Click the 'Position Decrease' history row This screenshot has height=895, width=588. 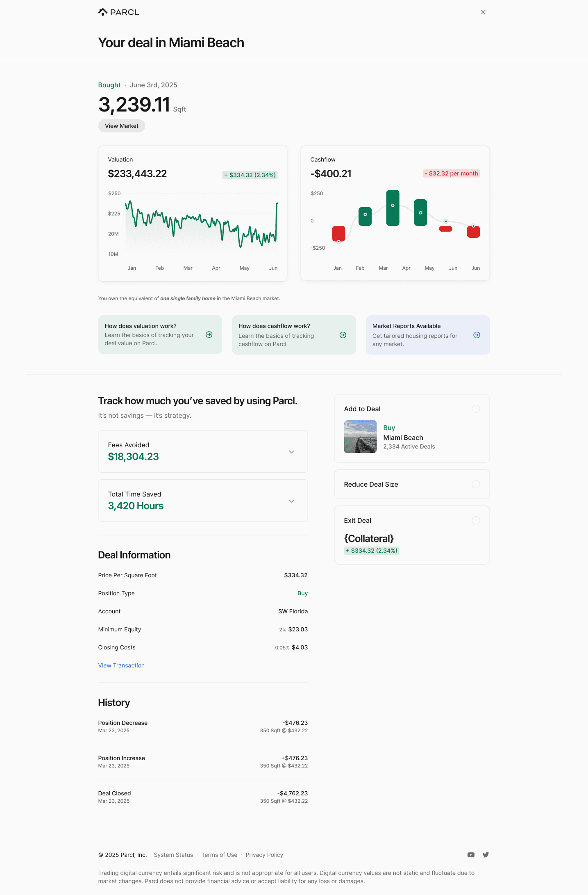pyautogui.click(x=203, y=726)
